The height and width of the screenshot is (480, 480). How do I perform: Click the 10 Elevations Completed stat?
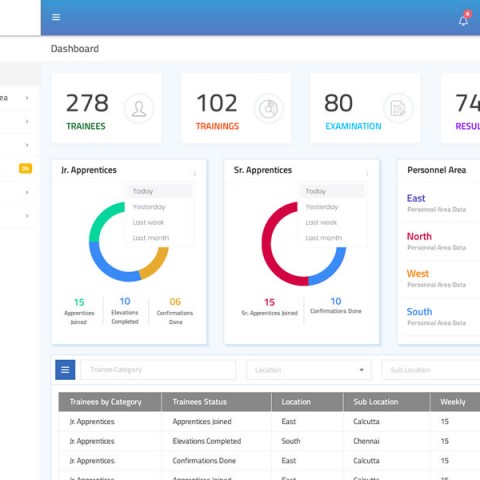tap(125, 311)
